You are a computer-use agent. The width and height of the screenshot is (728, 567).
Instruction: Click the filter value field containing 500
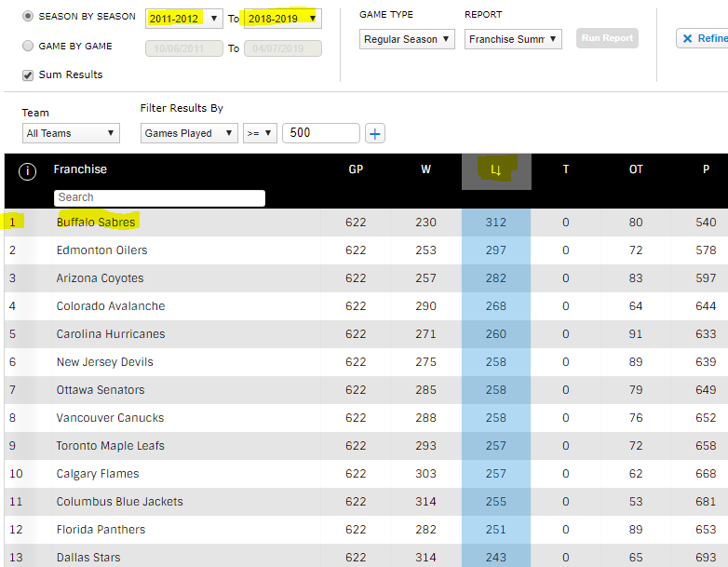(321, 133)
